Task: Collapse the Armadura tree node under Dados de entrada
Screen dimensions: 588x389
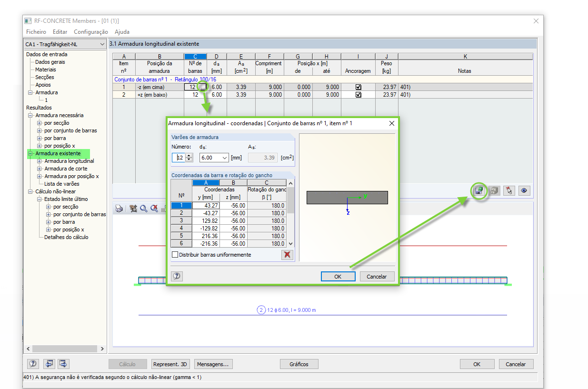Action: [31, 92]
